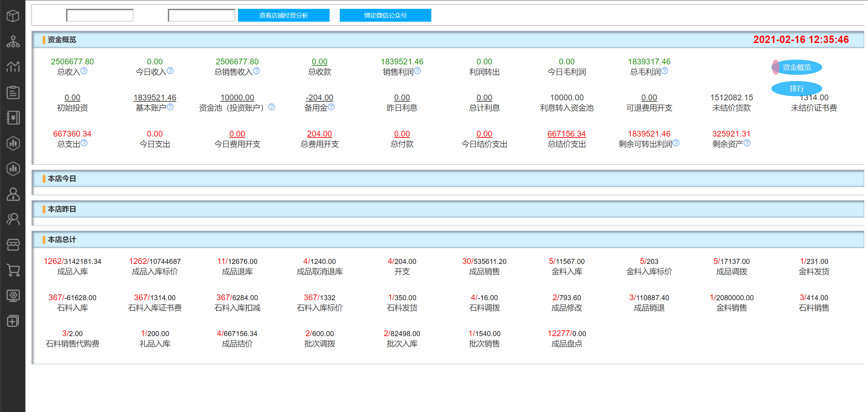Open the 总付款 value link
Viewport: 868px width, 412px height.
click(402, 134)
